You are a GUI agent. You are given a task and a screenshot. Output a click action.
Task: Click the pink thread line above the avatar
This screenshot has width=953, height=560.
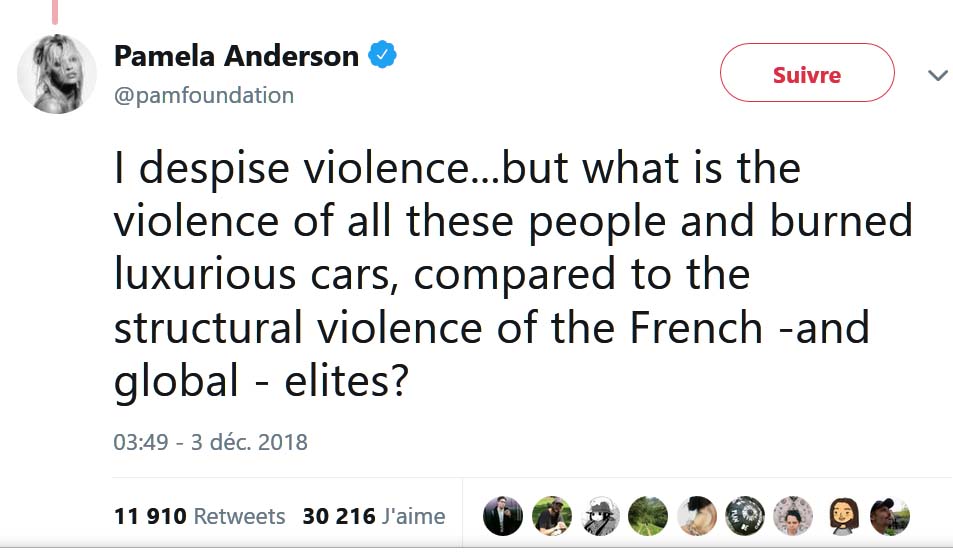click(x=55, y=12)
